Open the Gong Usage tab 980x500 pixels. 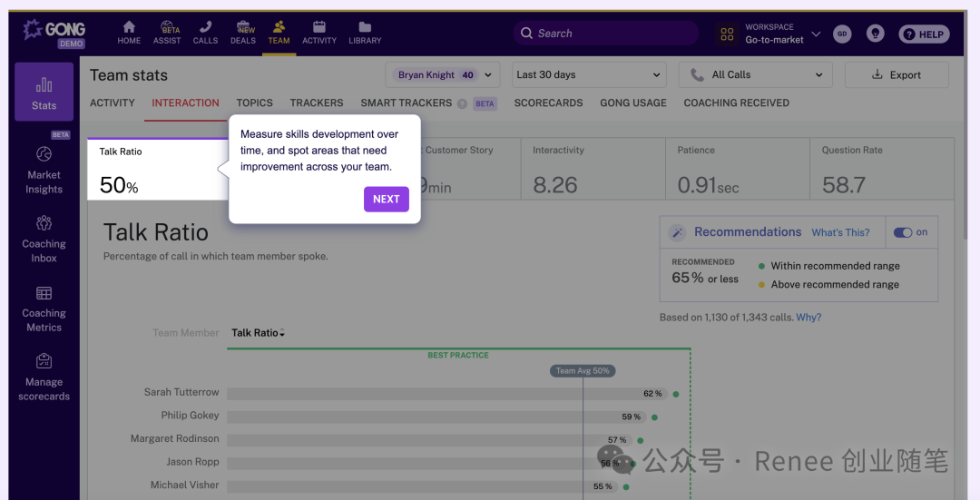point(633,103)
